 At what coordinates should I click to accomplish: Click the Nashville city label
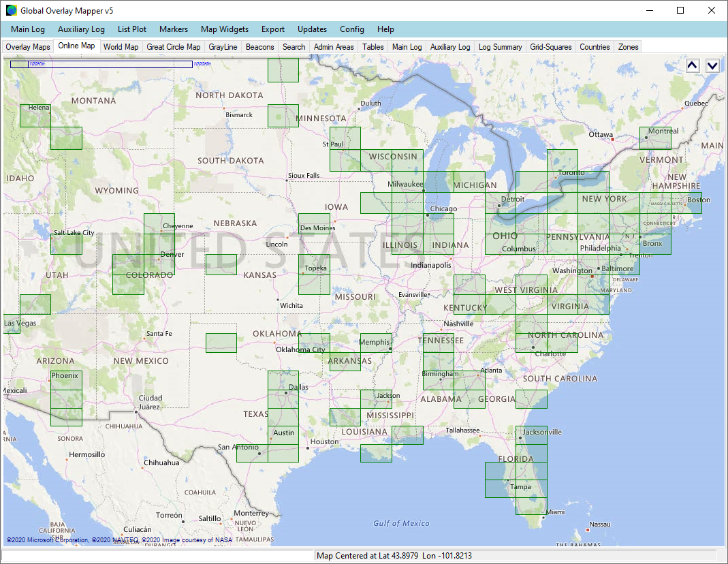point(458,324)
